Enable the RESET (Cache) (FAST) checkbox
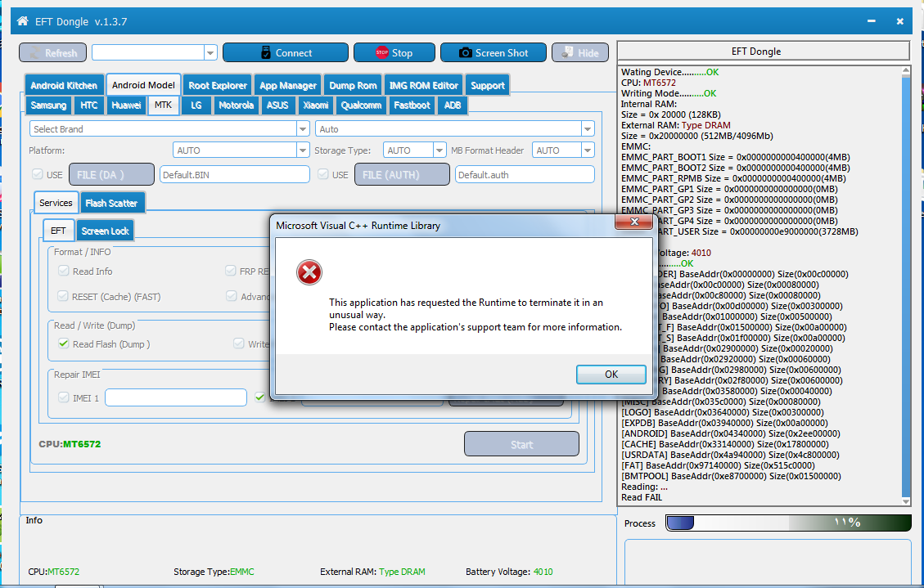This screenshot has width=924, height=588. (62, 296)
